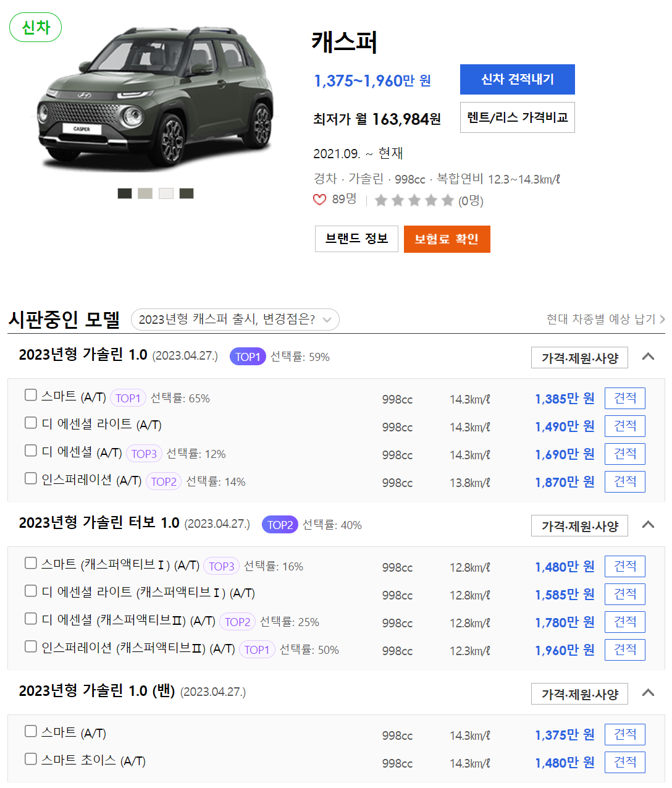Check the 인스퍼레이션 (A/T) 1,870만 원 checkbox
Screen dimensions: 672x788
(x=31, y=478)
